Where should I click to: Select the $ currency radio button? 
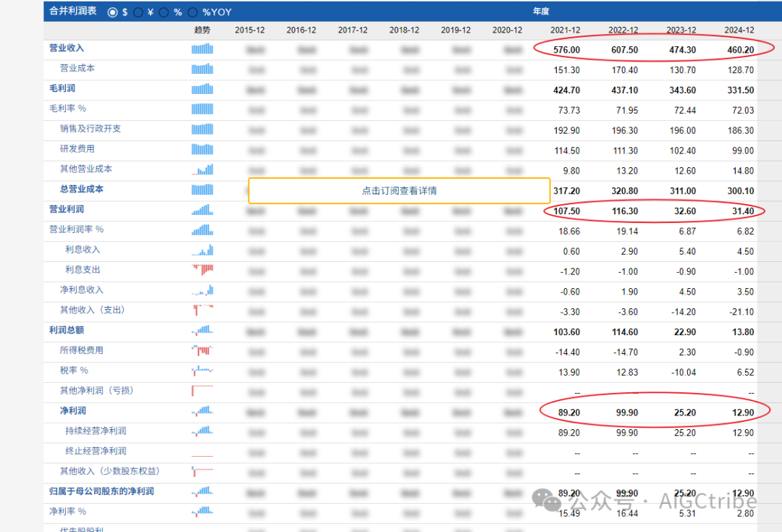(x=113, y=12)
